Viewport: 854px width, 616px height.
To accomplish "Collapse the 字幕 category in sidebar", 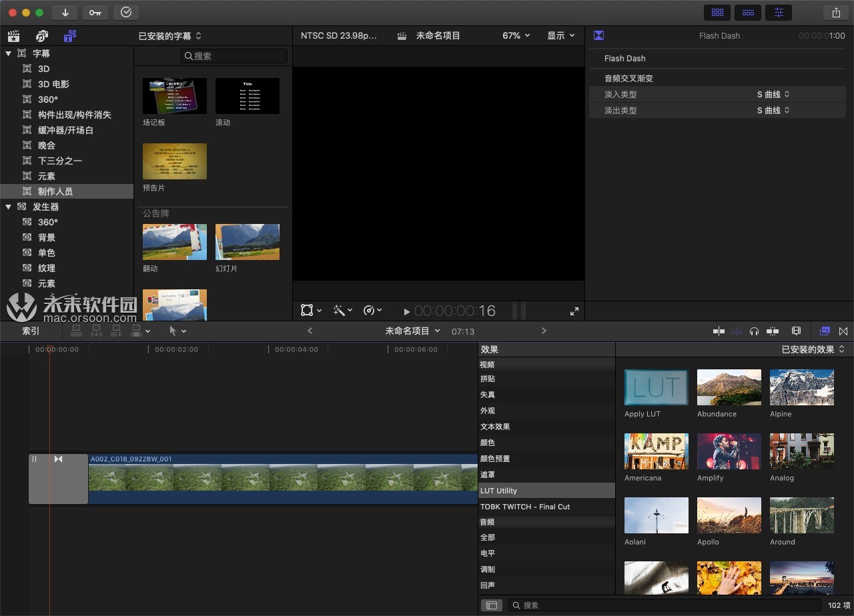I will 9,53.
